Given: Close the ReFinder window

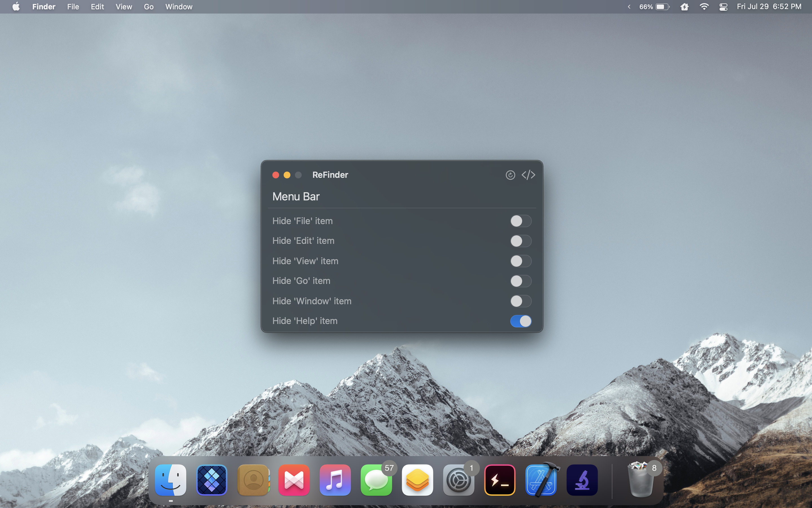Looking at the screenshot, I should [x=275, y=175].
